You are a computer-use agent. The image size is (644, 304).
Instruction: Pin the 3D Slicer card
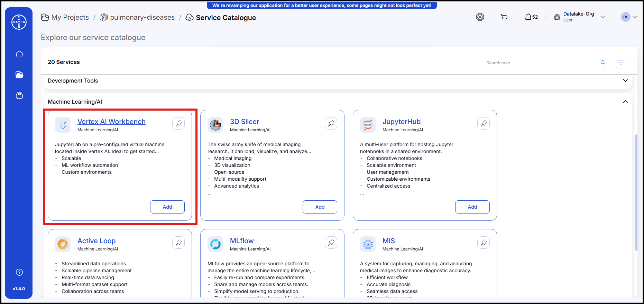pos(331,123)
